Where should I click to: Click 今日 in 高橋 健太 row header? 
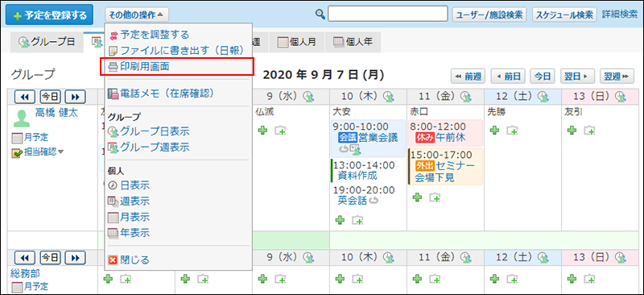50,97
